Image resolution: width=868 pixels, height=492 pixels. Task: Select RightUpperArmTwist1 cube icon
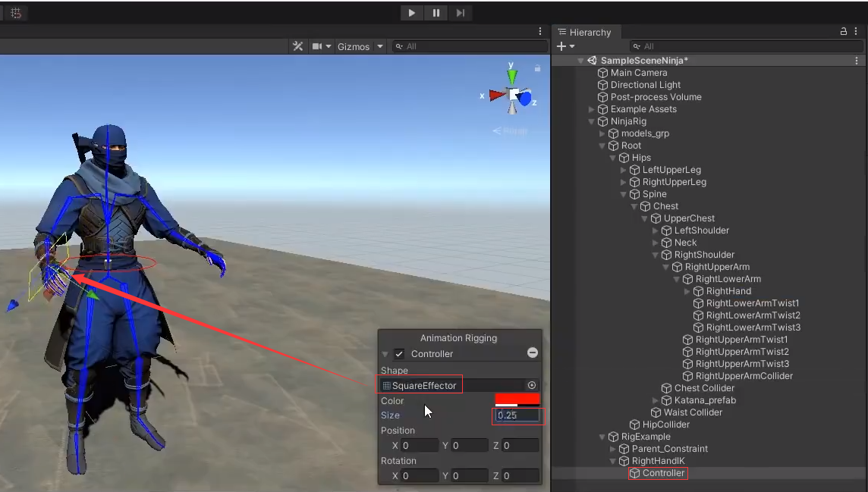(x=688, y=340)
